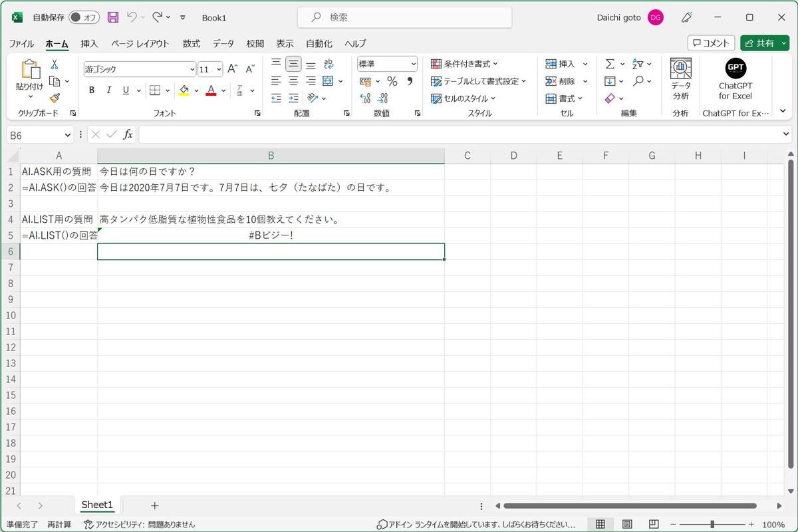Click the Redo arrow icon
The image size is (798, 532).
(x=157, y=17)
